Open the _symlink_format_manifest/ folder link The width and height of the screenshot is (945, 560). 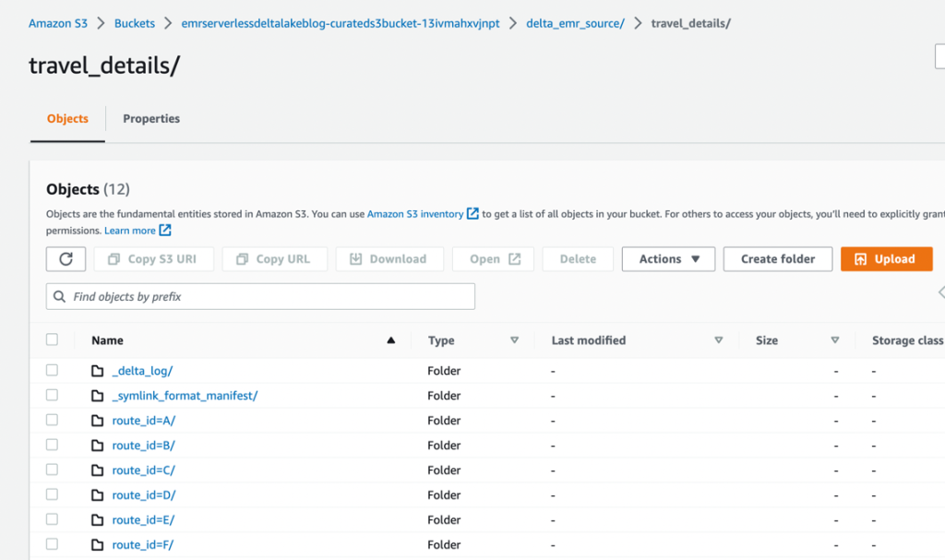click(185, 396)
